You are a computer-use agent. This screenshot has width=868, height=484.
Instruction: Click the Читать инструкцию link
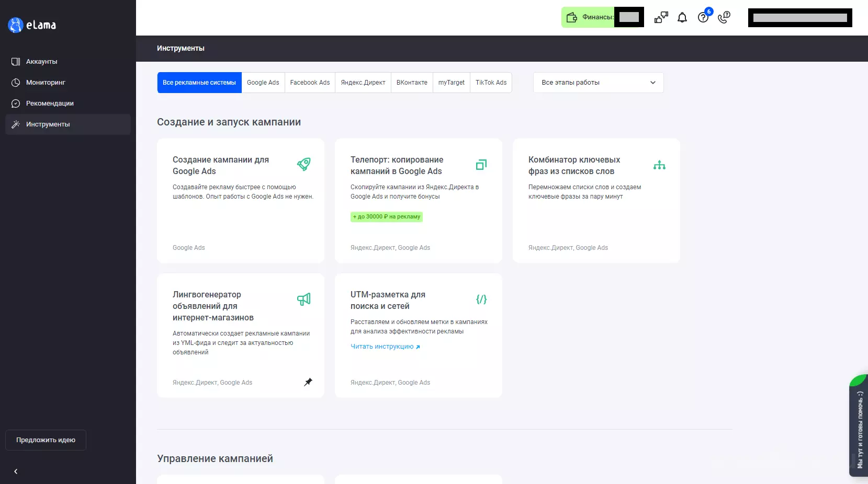pos(386,347)
